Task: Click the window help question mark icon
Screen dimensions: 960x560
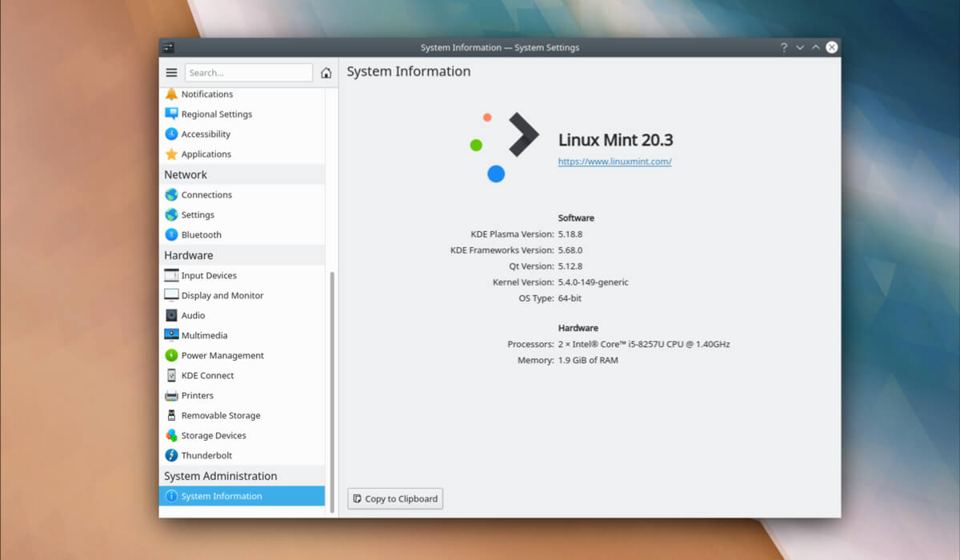Action: [783, 47]
